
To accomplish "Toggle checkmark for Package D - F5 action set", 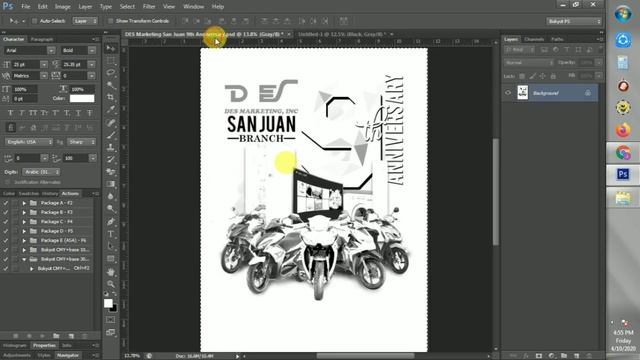I will (5, 231).
